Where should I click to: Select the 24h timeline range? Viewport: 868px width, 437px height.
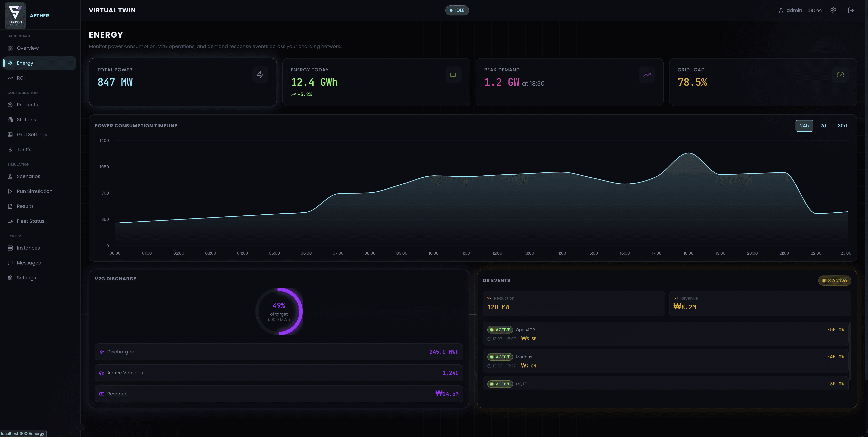tap(804, 126)
